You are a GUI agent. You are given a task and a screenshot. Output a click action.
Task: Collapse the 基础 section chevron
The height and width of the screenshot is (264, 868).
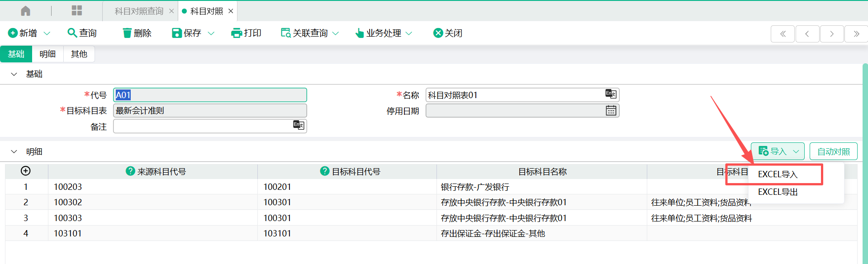[x=14, y=74]
